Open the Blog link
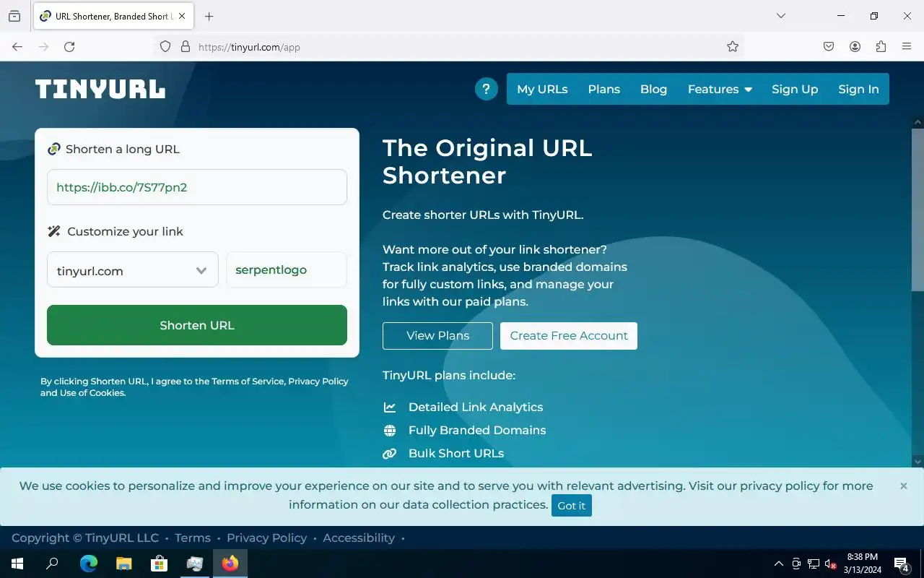The image size is (924, 578). 653,89
